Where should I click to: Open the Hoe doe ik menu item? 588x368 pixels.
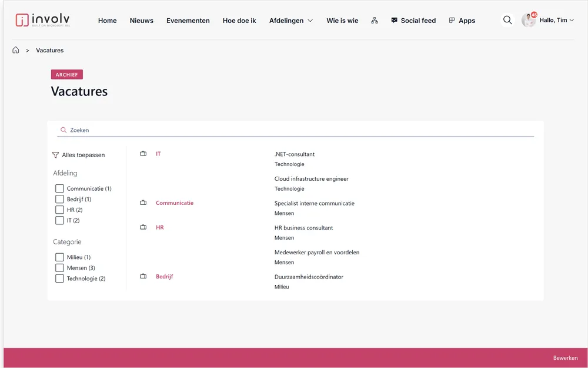239,21
